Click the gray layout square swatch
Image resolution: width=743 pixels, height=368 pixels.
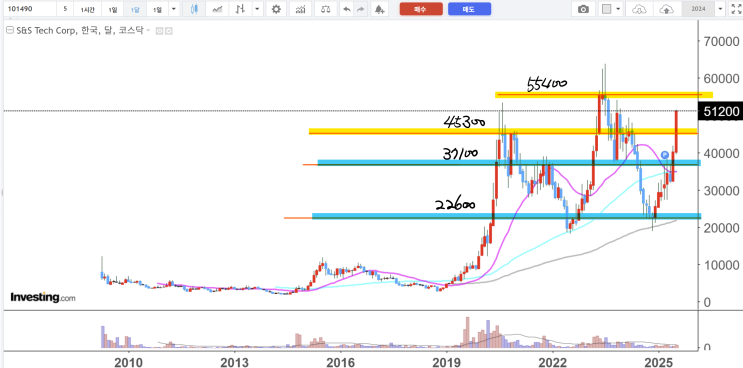[607, 9]
